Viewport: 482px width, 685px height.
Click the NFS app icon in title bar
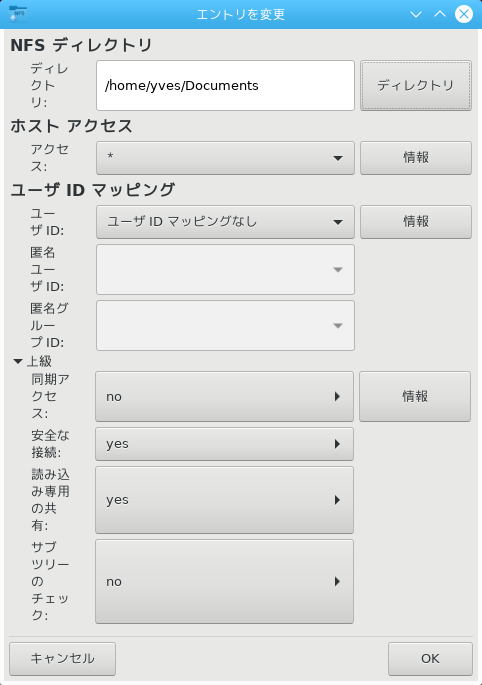pyautogui.click(x=18, y=14)
